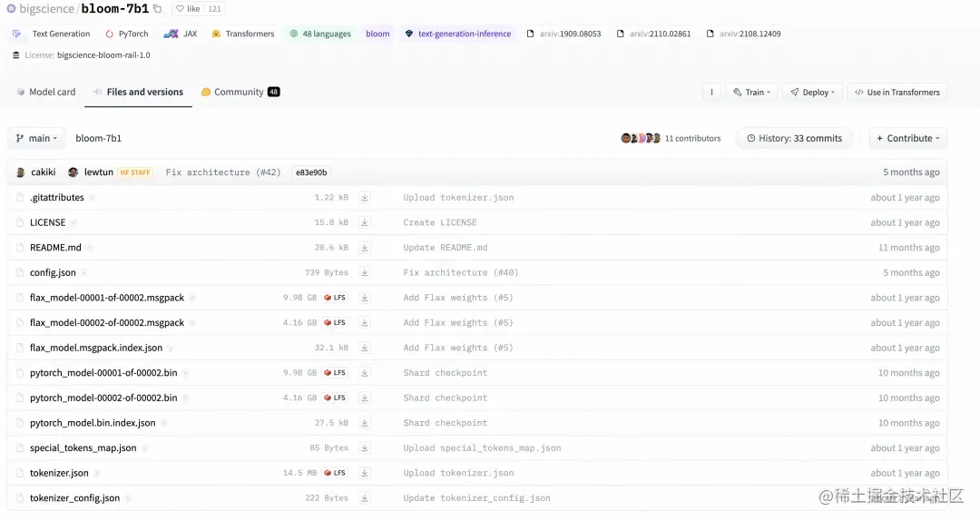Open the Transformers tag
This screenshot has height=521, width=980.
243,34
